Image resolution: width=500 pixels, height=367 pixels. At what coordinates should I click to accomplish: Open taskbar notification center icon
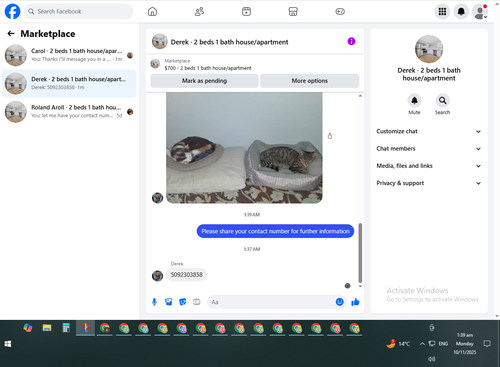point(487,344)
